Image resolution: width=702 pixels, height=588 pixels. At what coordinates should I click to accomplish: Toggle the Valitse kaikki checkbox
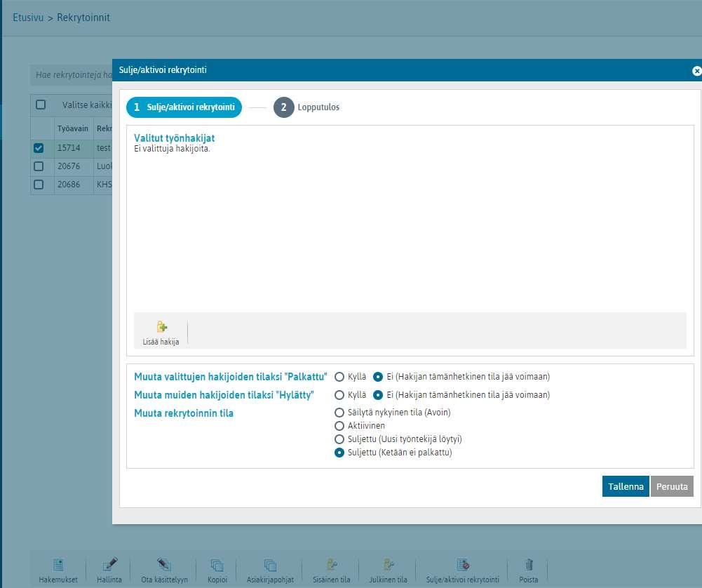(41, 105)
